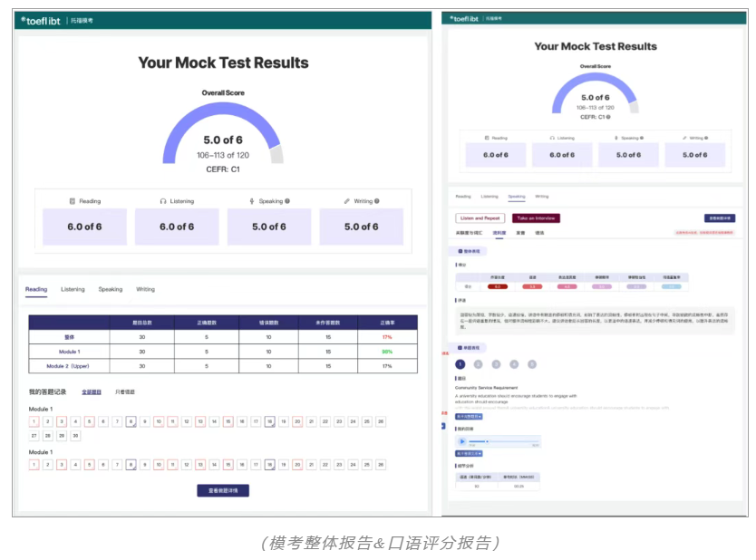Click the Speaking microphone icon in left panel

pyautogui.click(x=252, y=201)
